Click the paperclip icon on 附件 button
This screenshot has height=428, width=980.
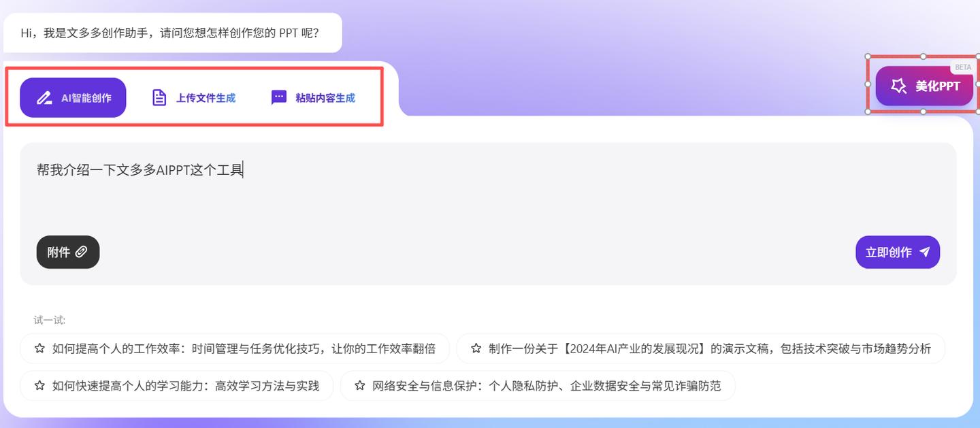click(82, 252)
